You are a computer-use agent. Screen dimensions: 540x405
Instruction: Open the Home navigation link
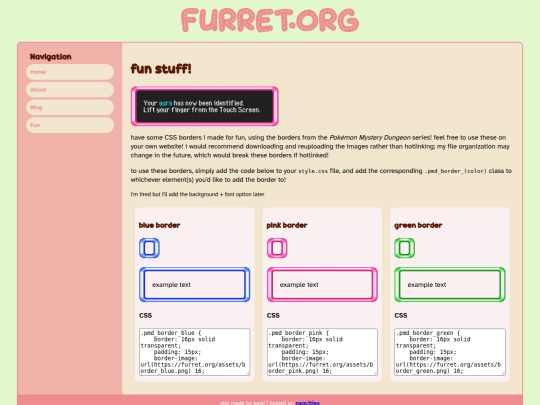(70, 72)
